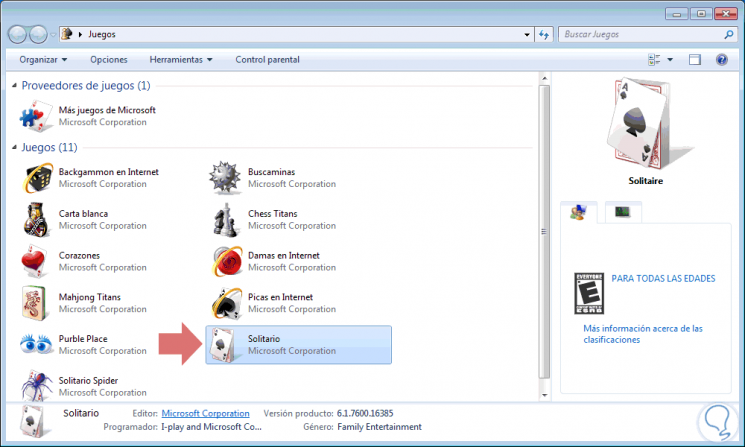
Task: Click the ESRB Everyone rating icon
Action: pos(589,293)
